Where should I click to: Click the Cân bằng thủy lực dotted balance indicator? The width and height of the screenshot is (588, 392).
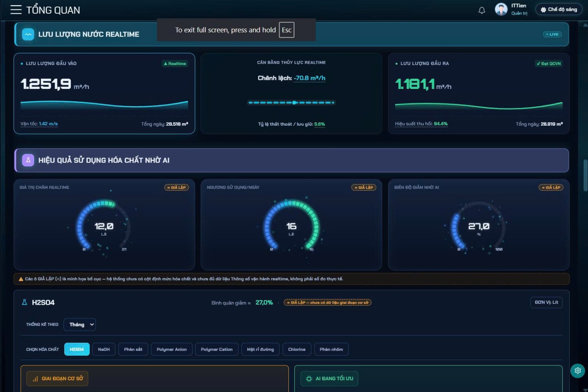pyautogui.click(x=291, y=103)
